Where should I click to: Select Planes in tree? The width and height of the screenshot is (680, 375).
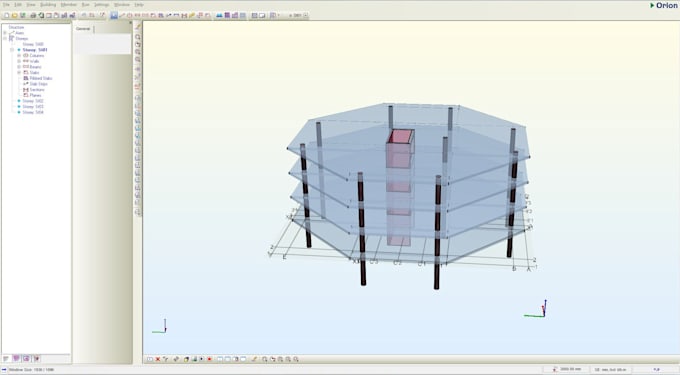(x=36, y=95)
